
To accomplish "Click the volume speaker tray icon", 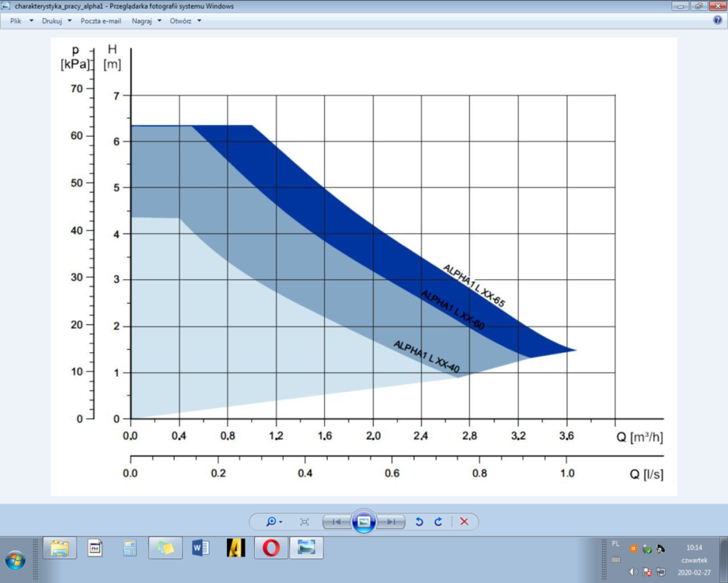I will (x=633, y=572).
